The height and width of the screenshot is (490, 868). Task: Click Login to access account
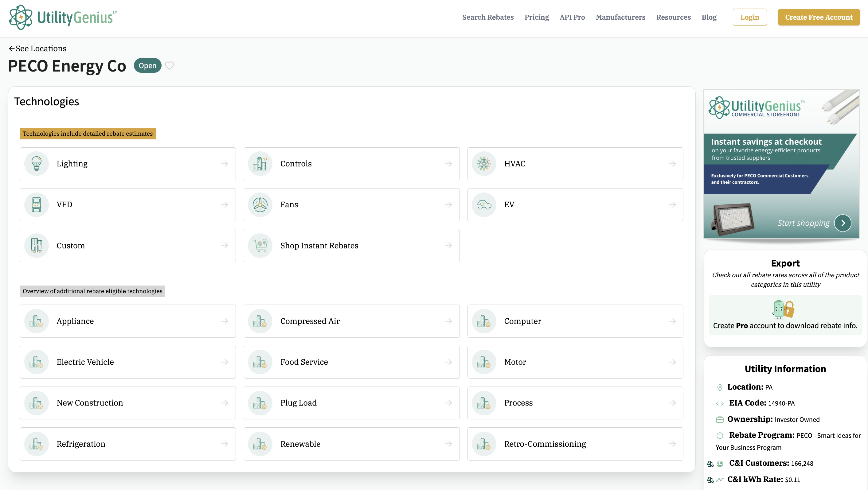749,17
